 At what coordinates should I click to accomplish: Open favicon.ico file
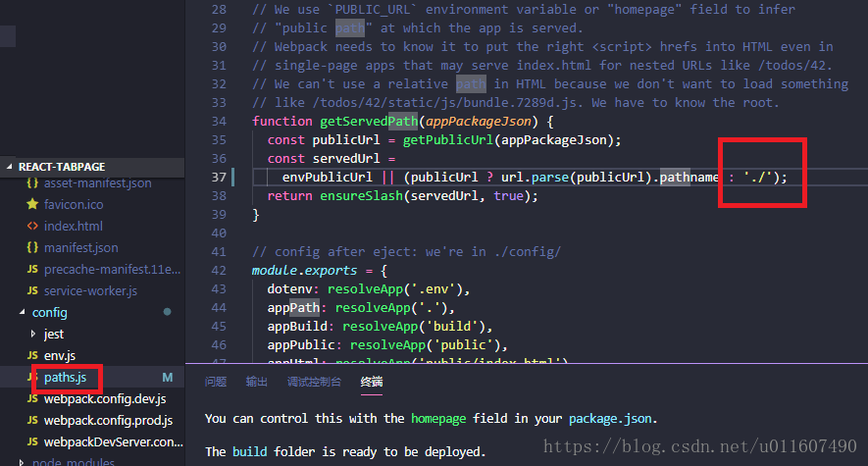pos(74,205)
